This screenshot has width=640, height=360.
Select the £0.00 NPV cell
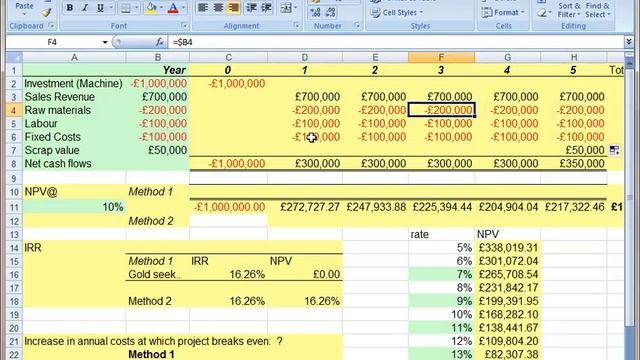pyautogui.click(x=305, y=274)
